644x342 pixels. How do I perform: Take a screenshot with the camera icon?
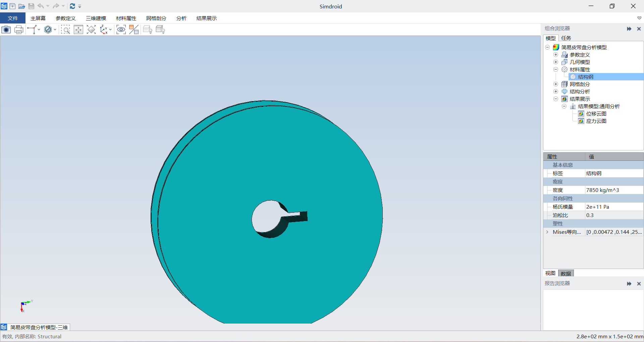point(6,30)
